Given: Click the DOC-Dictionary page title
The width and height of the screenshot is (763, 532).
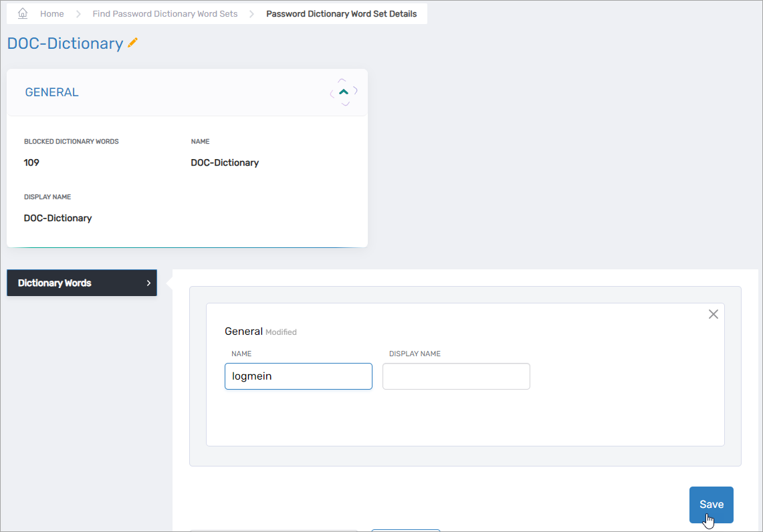Looking at the screenshot, I should (65, 43).
